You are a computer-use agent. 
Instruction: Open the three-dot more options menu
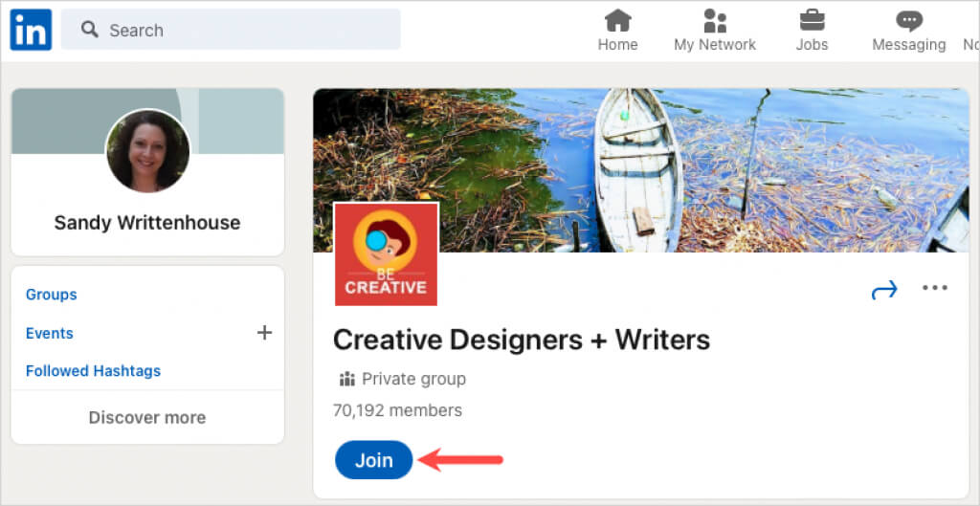click(935, 289)
